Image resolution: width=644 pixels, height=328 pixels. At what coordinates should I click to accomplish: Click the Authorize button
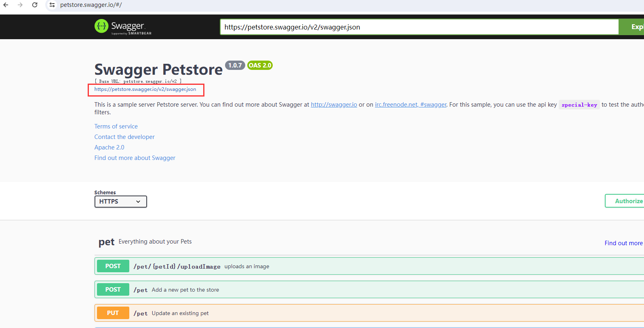(x=625, y=201)
